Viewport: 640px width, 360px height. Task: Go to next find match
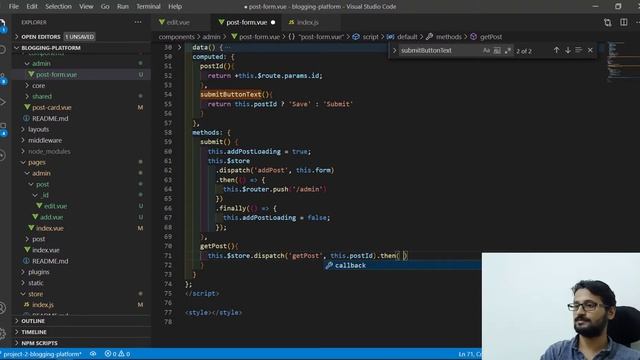click(568, 50)
